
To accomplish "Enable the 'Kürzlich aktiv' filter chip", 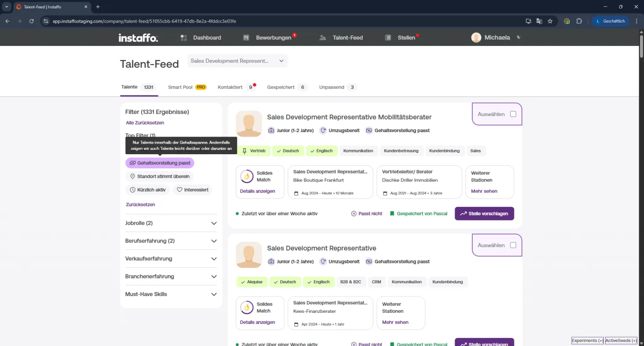I will [148, 190].
